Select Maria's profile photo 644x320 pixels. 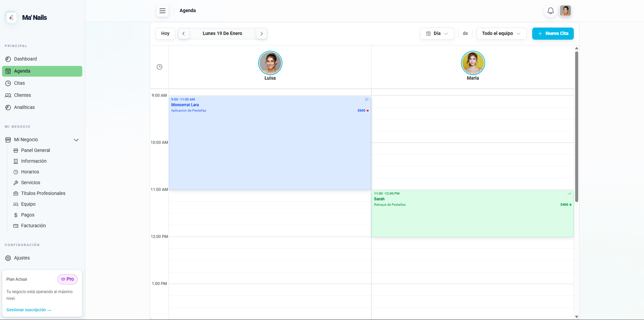(473, 63)
